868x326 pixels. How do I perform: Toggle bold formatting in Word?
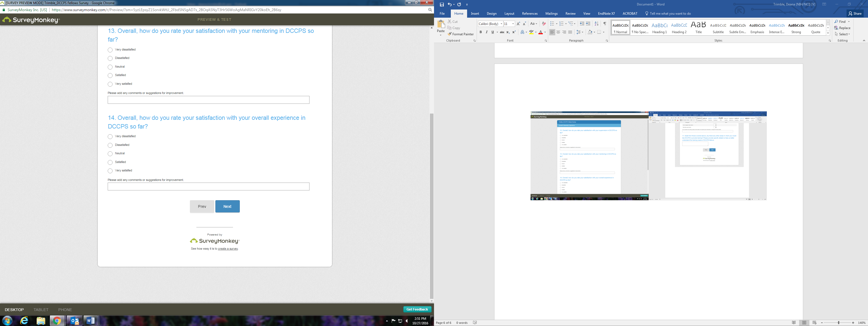click(x=480, y=32)
